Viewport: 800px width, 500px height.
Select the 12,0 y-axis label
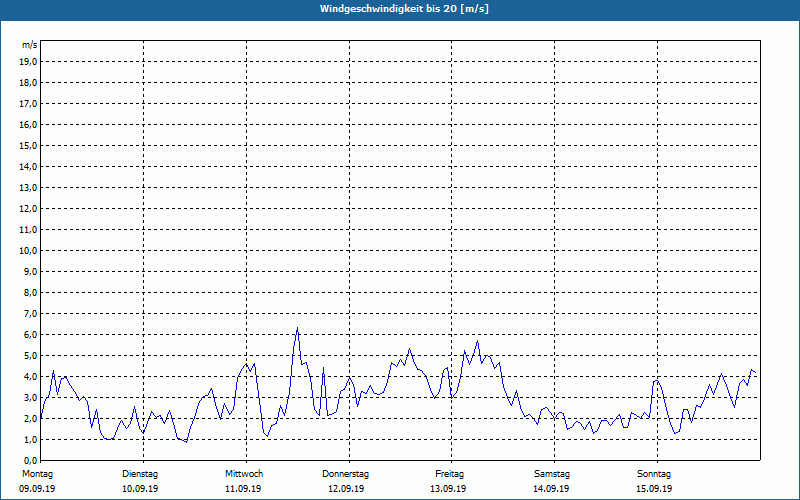tap(27, 209)
